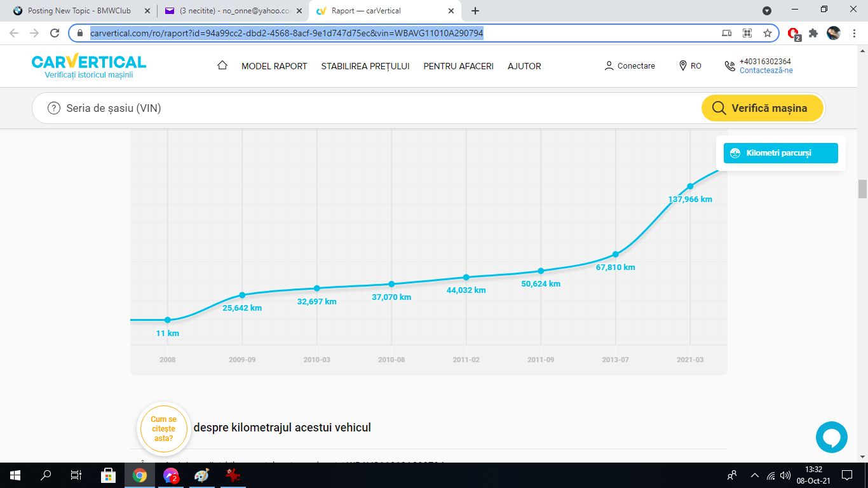Select the 137,966 km data point

point(690,186)
